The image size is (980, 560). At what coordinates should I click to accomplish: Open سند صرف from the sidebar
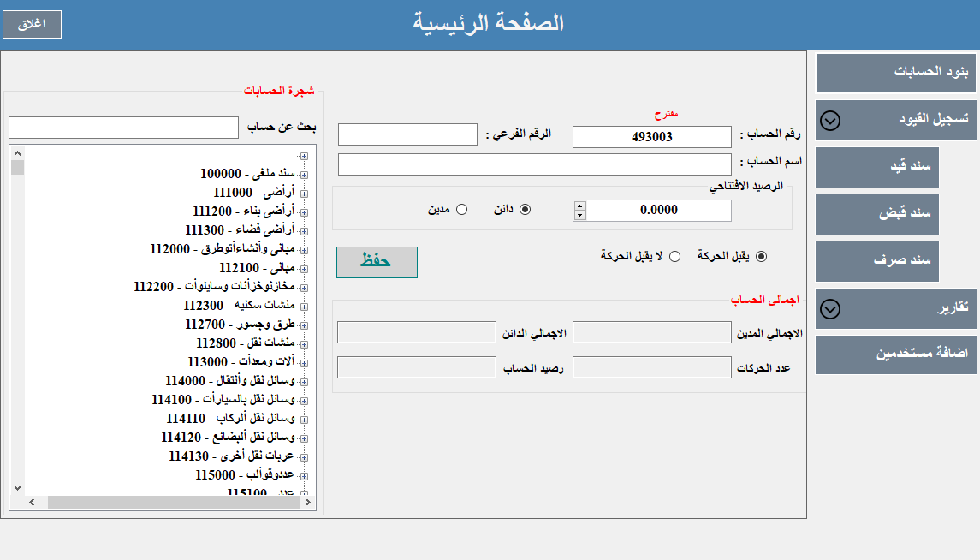[x=877, y=261]
